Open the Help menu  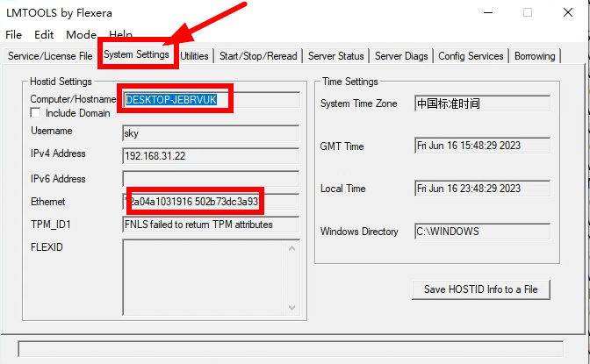pyautogui.click(x=121, y=34)
